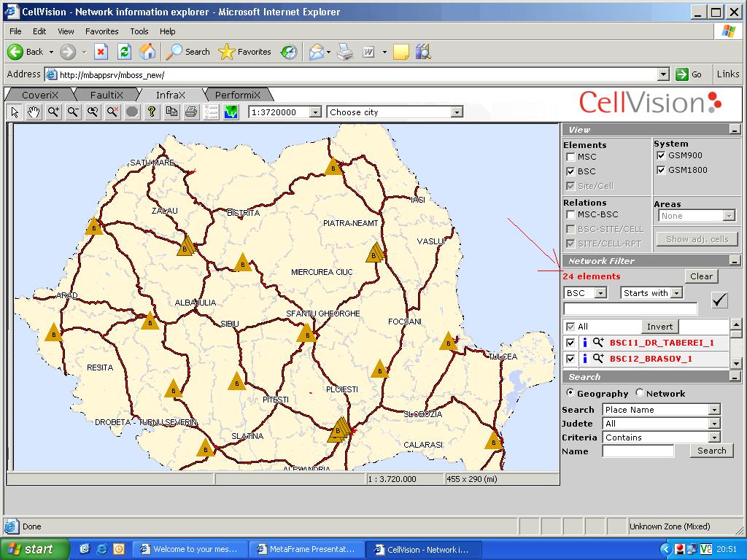Image resolution: width=747 pixels, height=560 pixels.
Task: Enable the MSC-BSC relations checkbox
Action: (x=570, y=215)
